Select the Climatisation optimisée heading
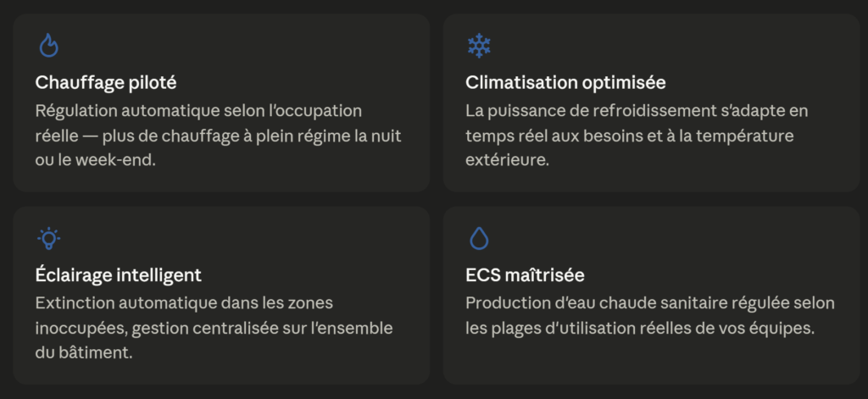This screenshot has height=399, width=868. pyautogui.click(x=565, y=82)
